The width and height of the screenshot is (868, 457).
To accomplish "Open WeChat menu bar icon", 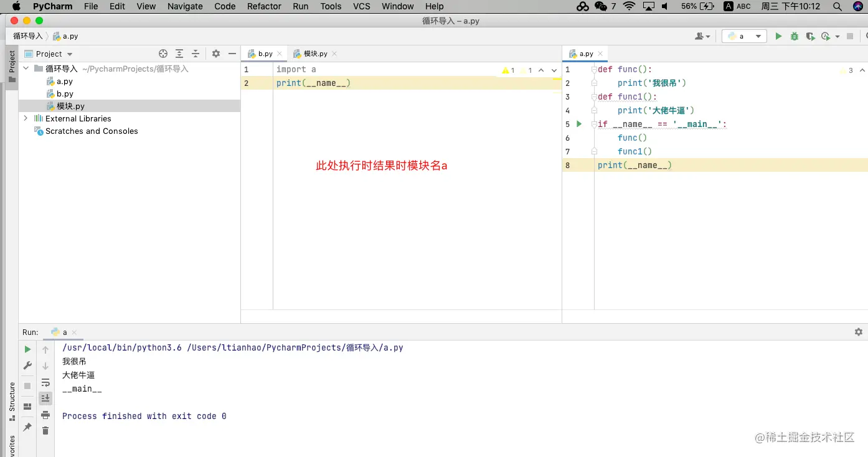I will (601, 6).
